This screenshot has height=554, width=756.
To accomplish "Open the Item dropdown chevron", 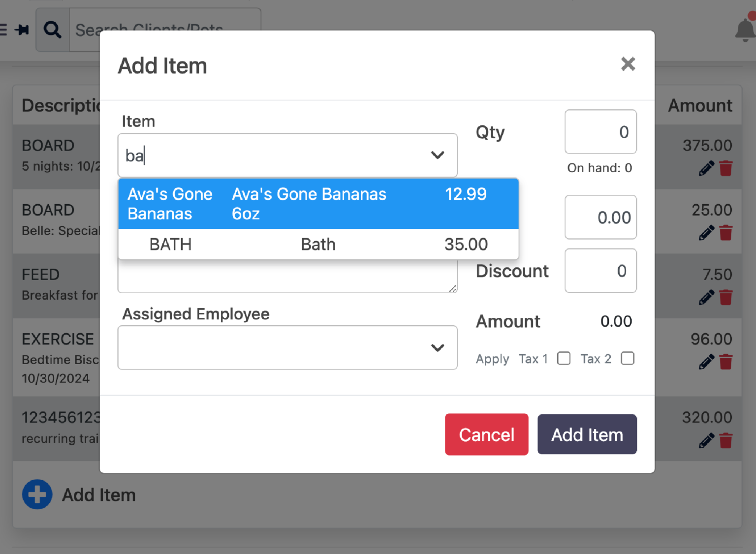I will pyautogui.click(x=437, y=155).
